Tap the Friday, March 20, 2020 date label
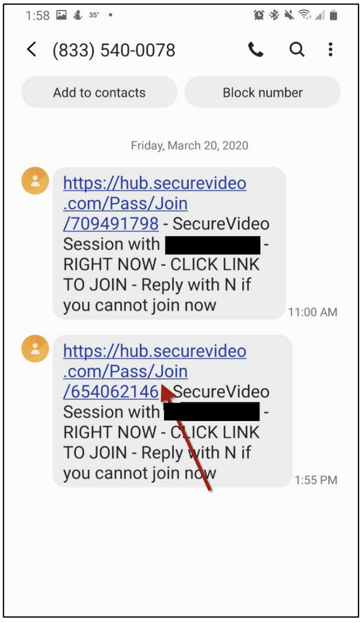The height and width of the screenshot is (623, 364). click(x=190, y=146)
